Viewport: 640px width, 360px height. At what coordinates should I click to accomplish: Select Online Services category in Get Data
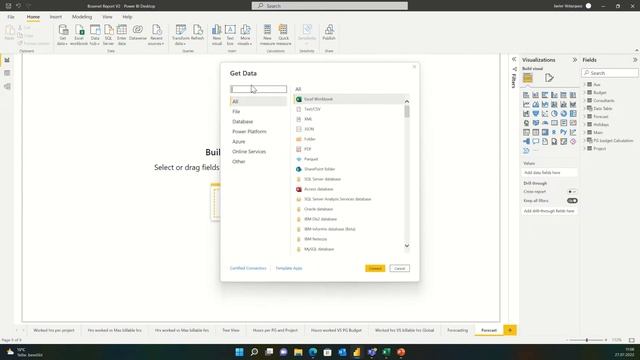249,151
